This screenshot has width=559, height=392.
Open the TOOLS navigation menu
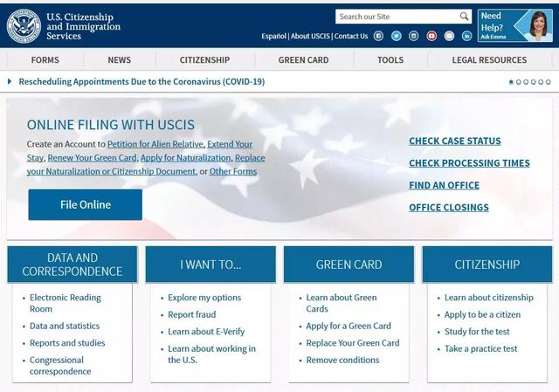390,60
